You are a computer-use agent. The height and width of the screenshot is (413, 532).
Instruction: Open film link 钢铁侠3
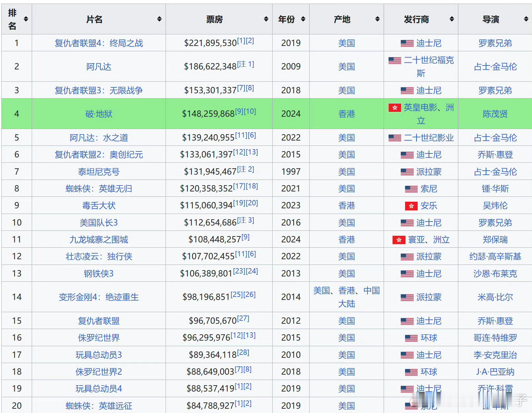tap(99, 273)
